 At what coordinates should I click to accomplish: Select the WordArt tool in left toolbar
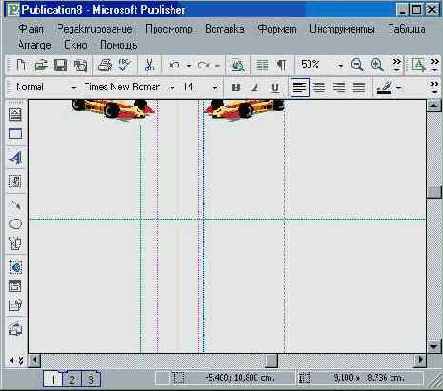click(x=15, y=158)
